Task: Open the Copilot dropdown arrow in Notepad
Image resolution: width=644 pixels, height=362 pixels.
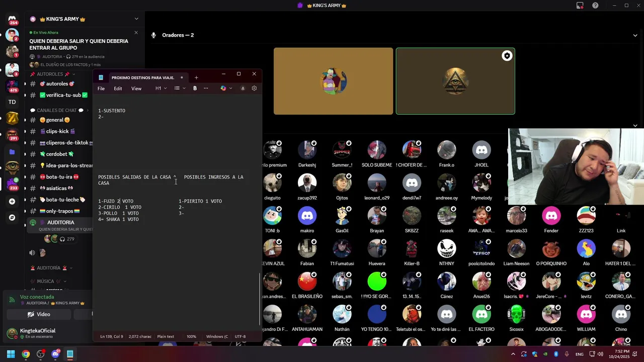Action: (x=230, y=88)
